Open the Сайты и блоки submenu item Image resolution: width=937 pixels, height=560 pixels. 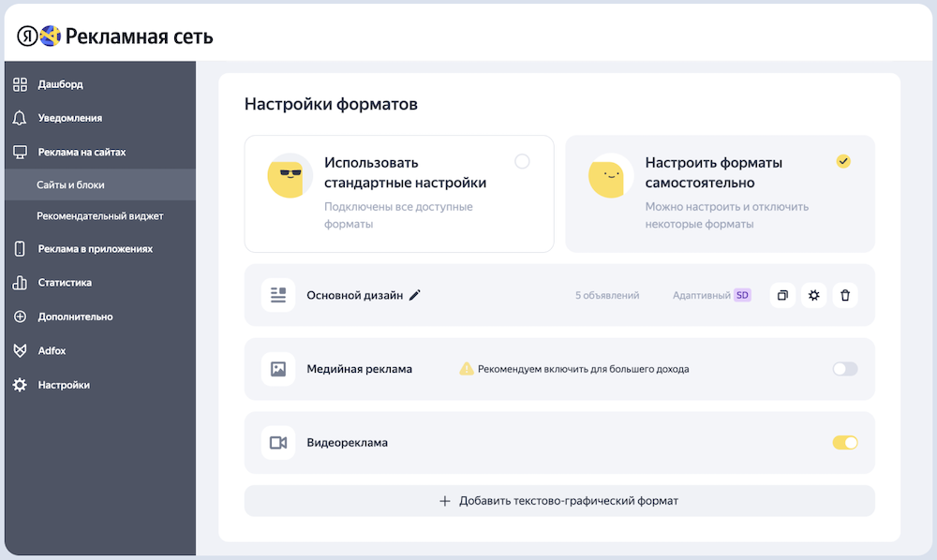[x=100, y=184]
